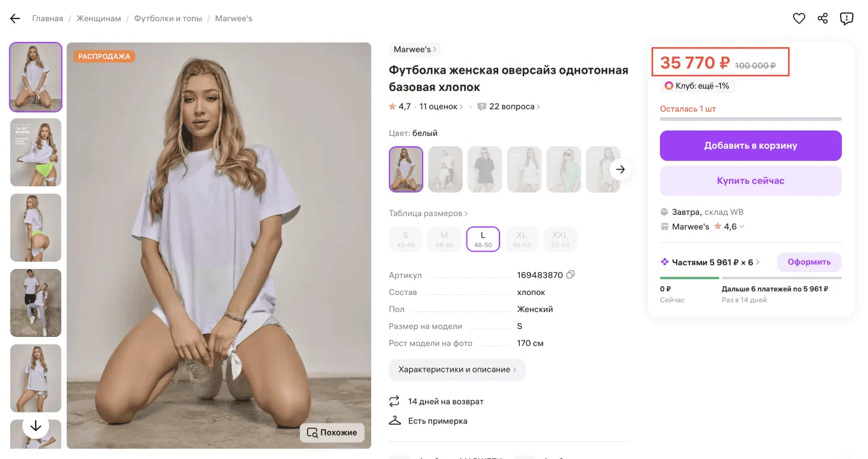Open Характеристики и описание section
This screenshot has height=459, width=868.
(x=457, y=369)
